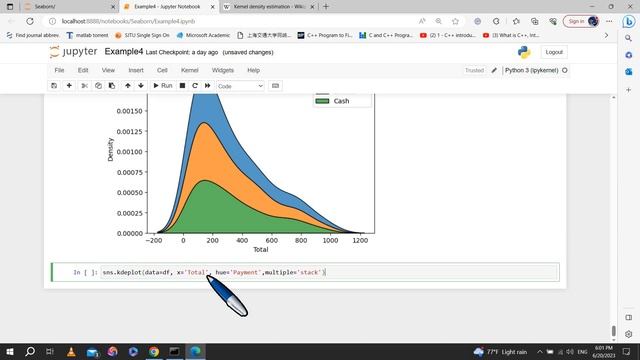Restart kernel and run all cells icon
640x360 pixels.
(x=207, y=86)
